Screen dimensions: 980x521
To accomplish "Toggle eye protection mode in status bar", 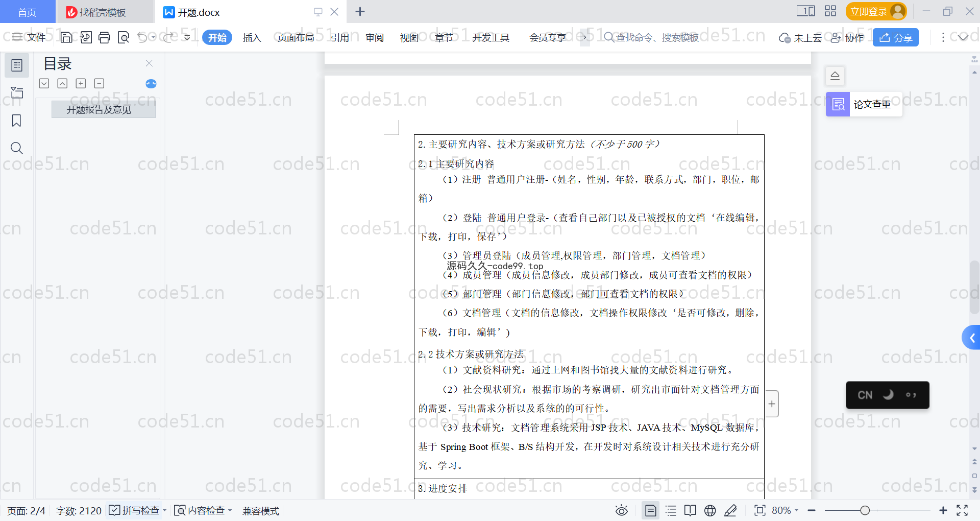I will [621, 510].
